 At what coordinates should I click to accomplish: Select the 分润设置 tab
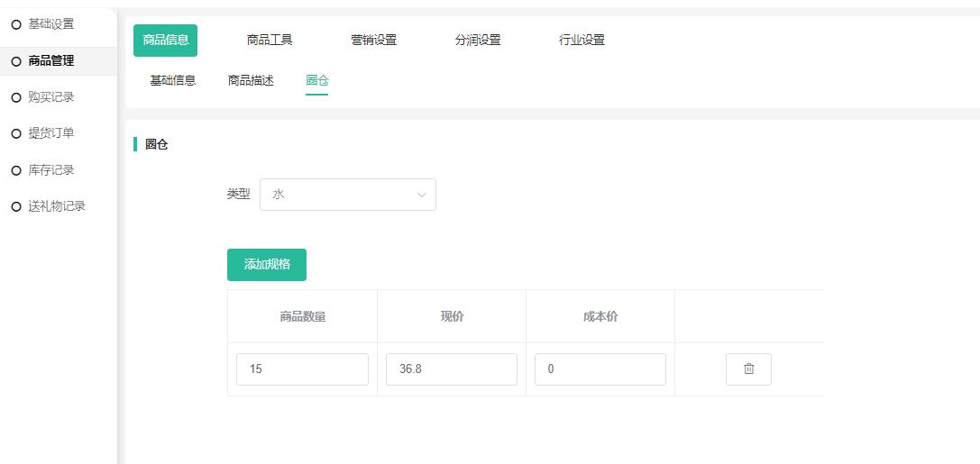pos(478,41)
